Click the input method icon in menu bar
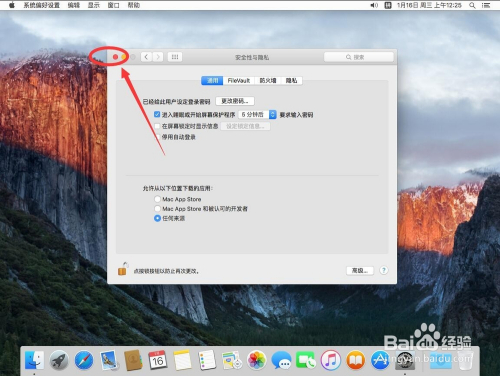 click(388, 5)
